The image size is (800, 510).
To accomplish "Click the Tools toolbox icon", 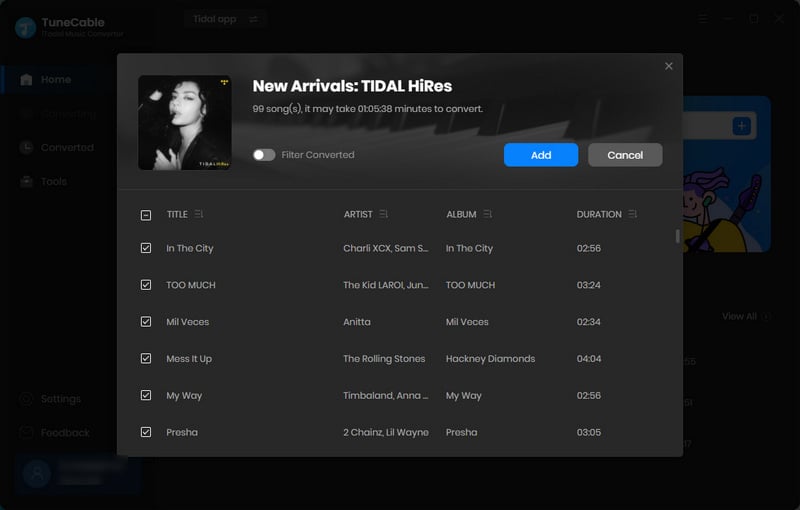I will [x=26, y=182].
